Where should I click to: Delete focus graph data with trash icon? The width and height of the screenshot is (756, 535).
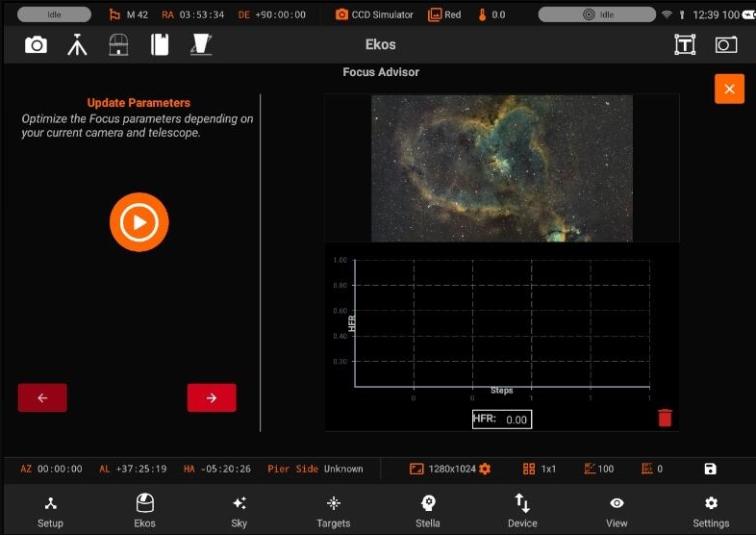(665, 418)
